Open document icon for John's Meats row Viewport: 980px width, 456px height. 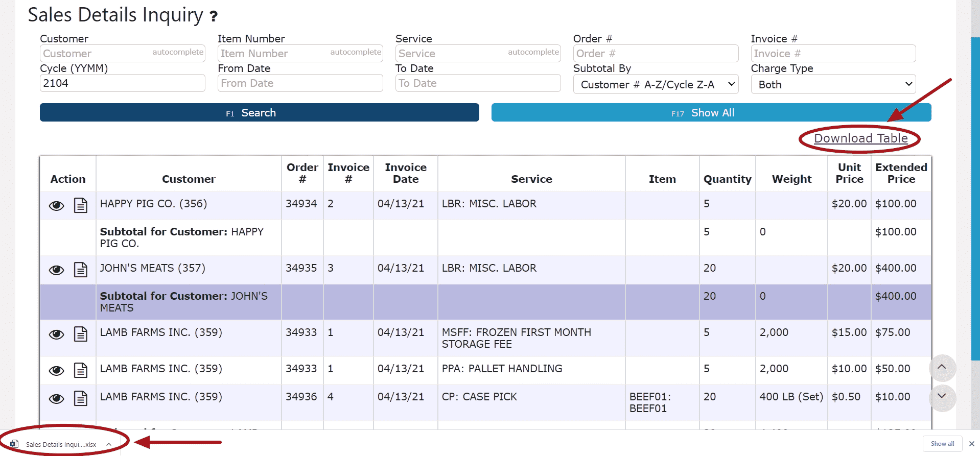coord(81,270)
